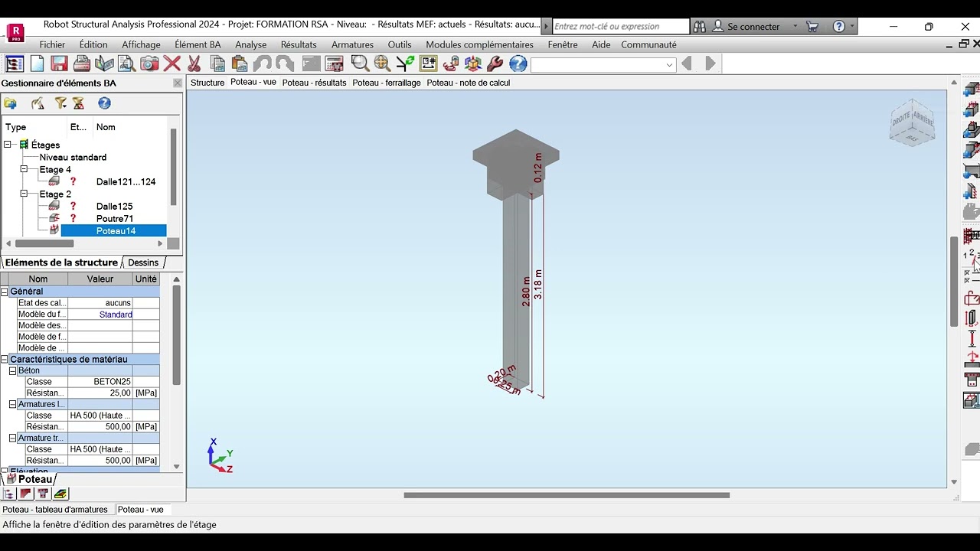
Task: Click the filter funnel icon in BA manager
Action: (x=60, y=103)
